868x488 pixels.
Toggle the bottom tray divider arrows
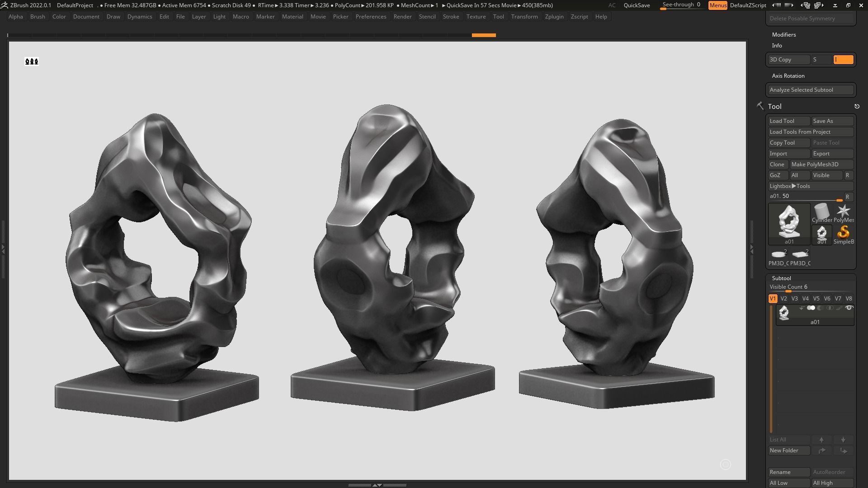(377, 485)
